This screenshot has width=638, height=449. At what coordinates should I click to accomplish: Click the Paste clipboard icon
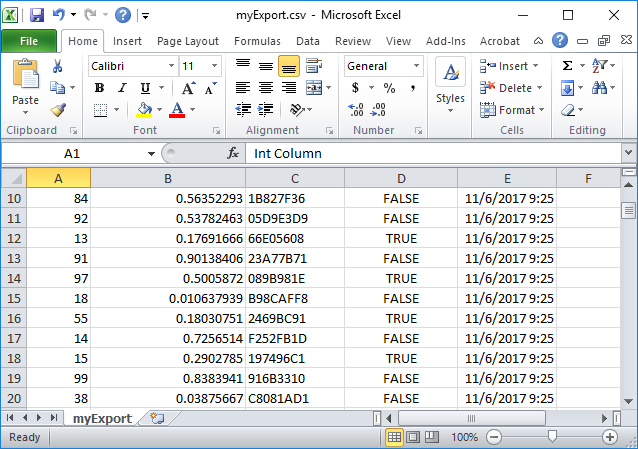point(26,74)
